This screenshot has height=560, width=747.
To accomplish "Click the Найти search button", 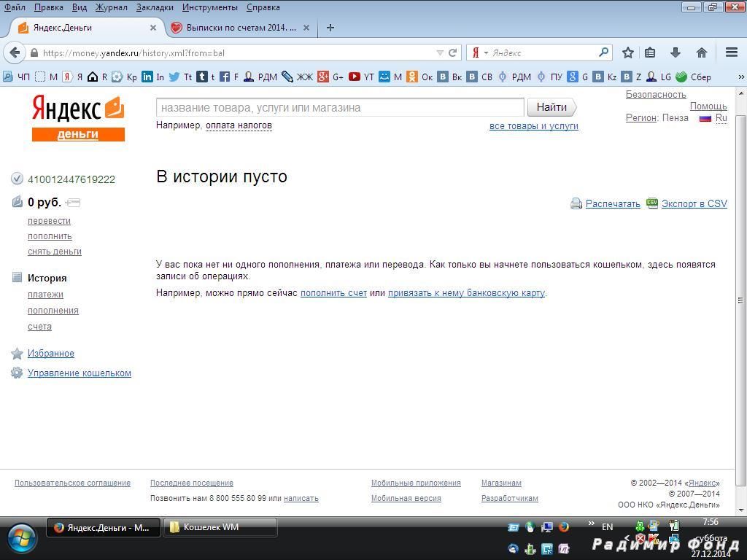I will coord(551,107).
